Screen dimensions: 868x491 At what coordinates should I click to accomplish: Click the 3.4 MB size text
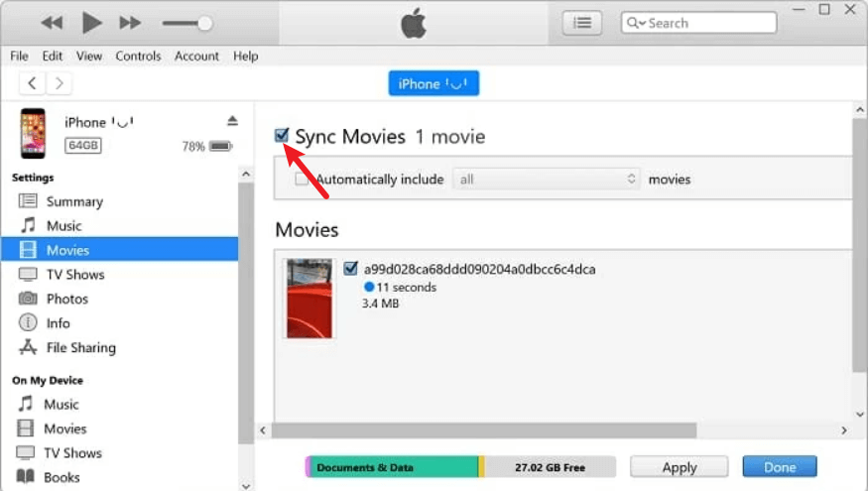point(380,304)
